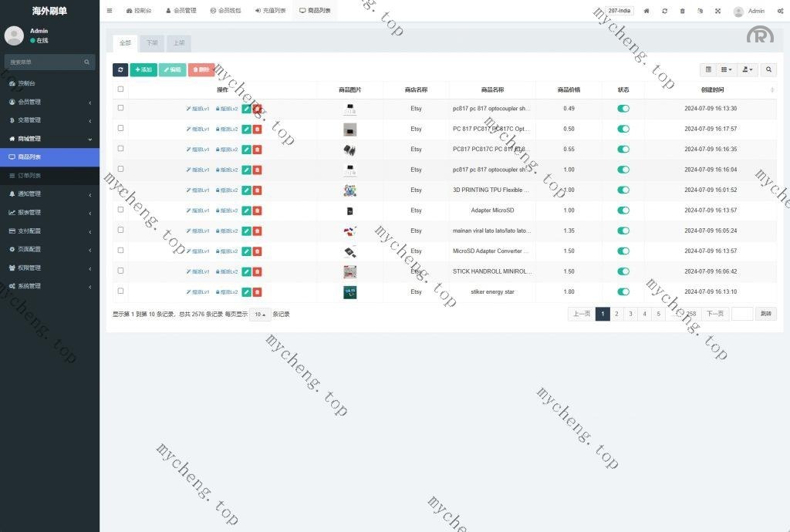This screenshot has width=790, height=532.
Task: Click green edit pencil for Adapter MicroSD row
Action: click(x=246, y=210)
